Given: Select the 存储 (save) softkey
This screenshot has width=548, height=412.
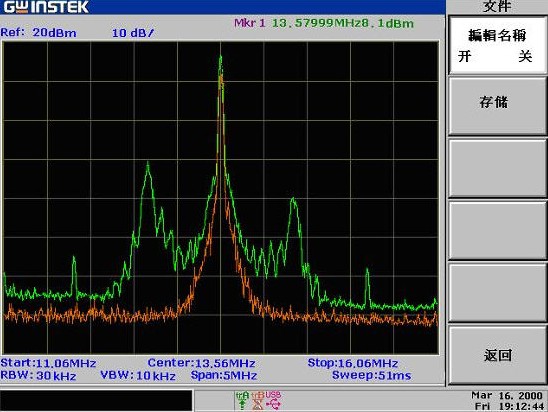Looking at the screenshot, I should tap(496, 106).
